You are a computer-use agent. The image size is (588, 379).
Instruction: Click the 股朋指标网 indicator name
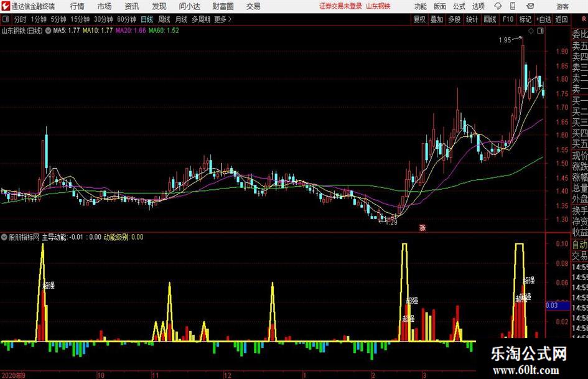click(24, 237)
